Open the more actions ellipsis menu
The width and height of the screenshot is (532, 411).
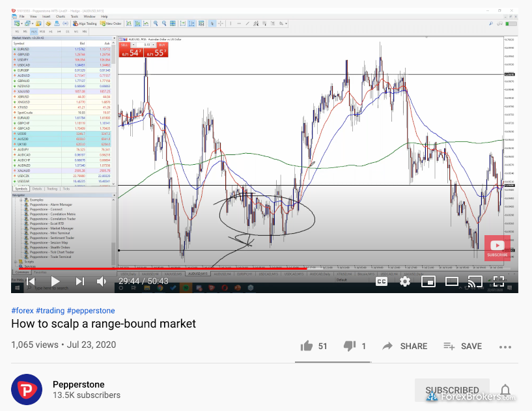tap(505, 347)
